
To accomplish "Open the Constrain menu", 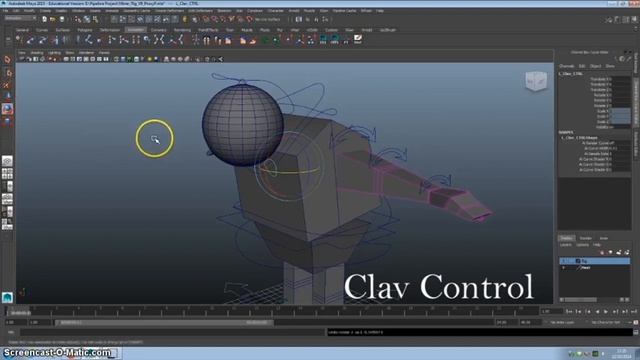I will point(255,11).
